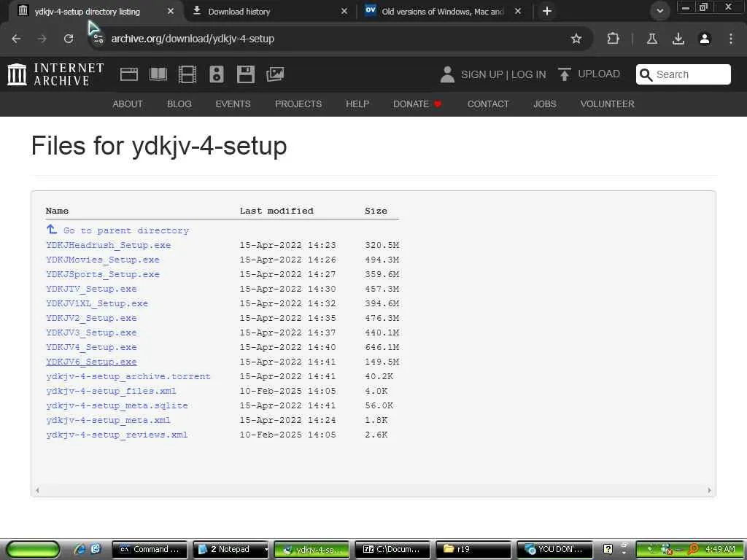Open ydkjv-4-setup_files.xml
Screen dimensions: 747x560
tap(111, 391)
